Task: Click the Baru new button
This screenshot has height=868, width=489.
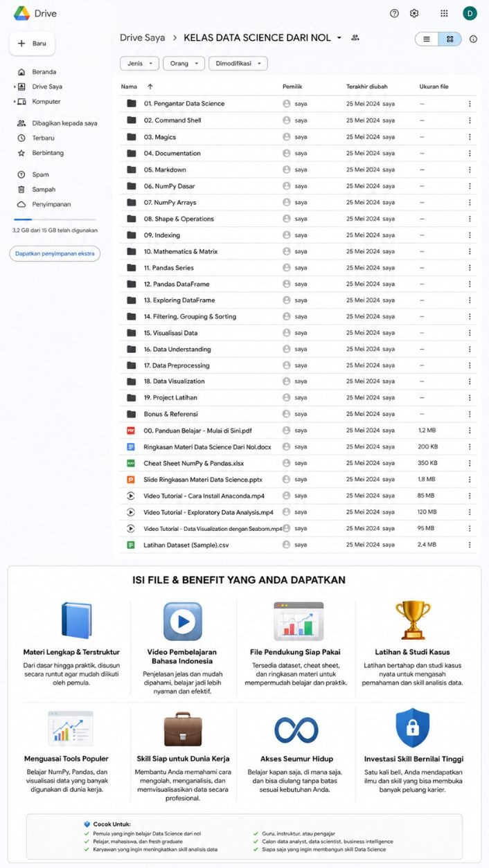Action: pos(32,43)
